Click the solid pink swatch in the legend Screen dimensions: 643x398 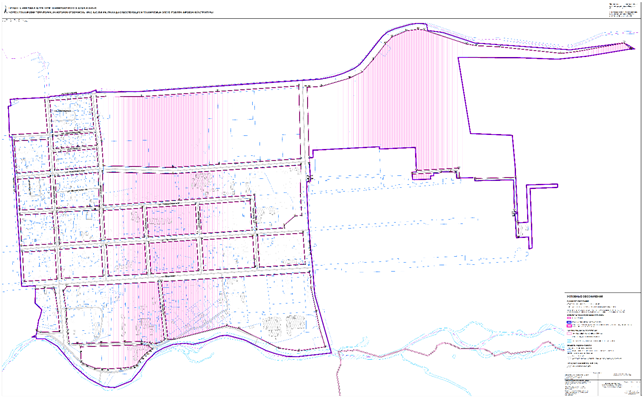[569, 318]
